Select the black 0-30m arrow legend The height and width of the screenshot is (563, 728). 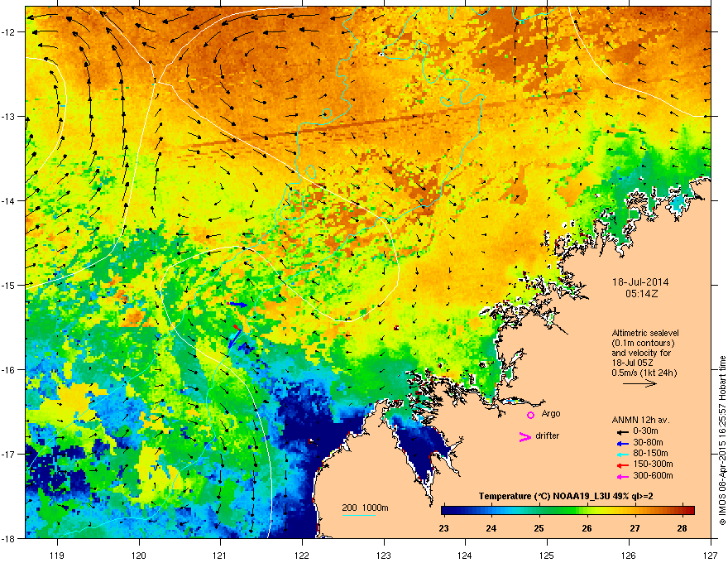pyautogui.click(x=621, y=431)
